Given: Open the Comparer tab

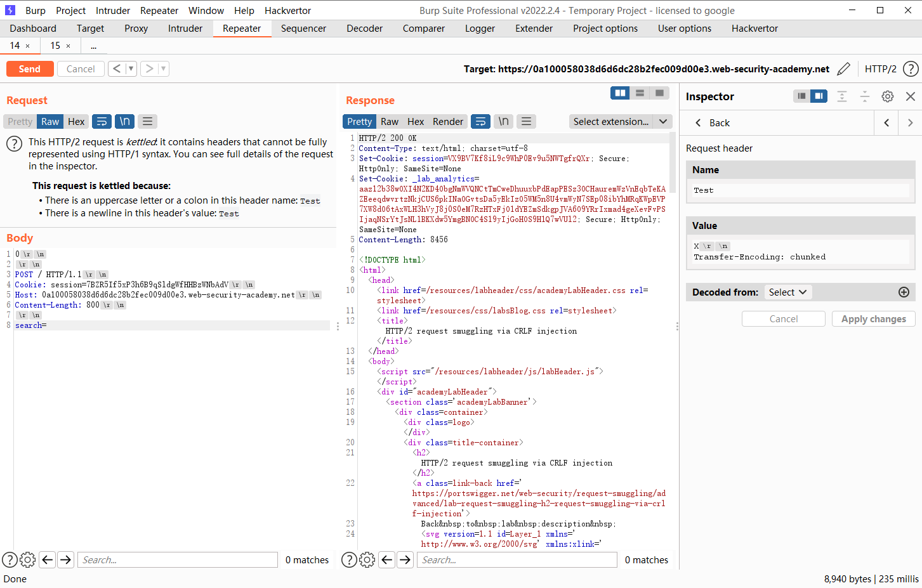Looking at the screenshot, I should [x=423, y=29].
